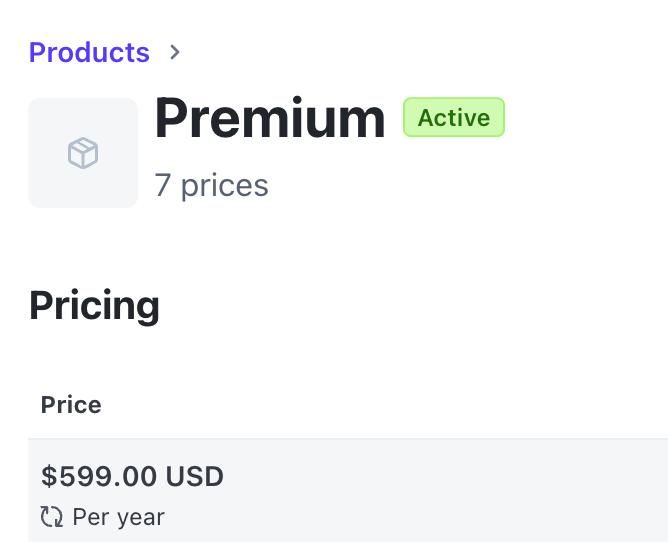Image resolution: width=668 pixels, height=542 pixels.
Task: Click the Pricing section heading
Action: coord(94,305)
